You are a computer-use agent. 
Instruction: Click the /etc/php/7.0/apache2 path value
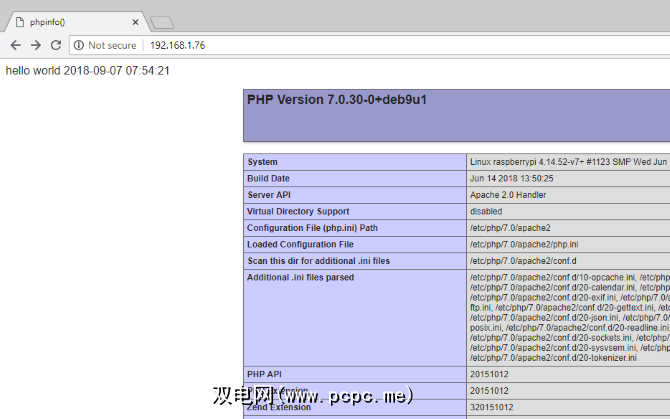pyautogui.click(x=510, y=228)
